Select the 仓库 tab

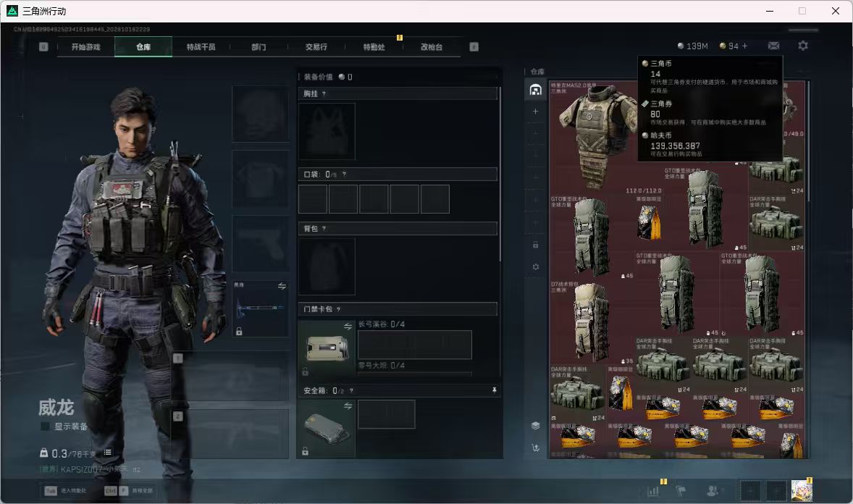143,47
